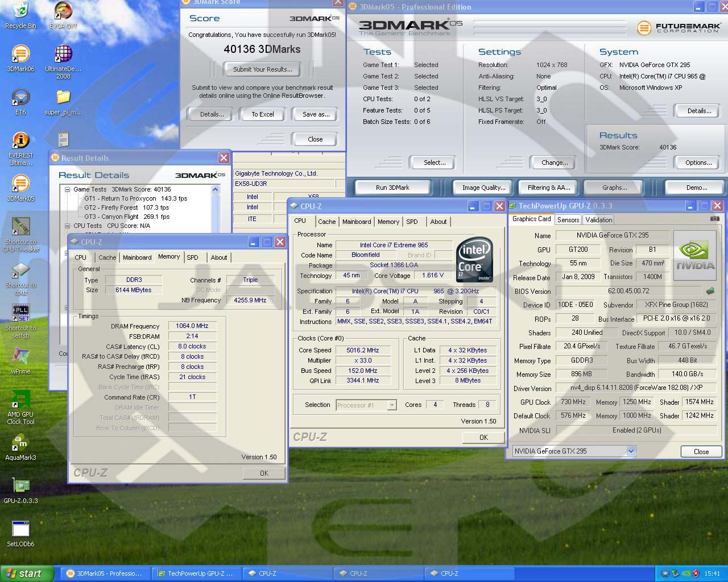This screenshot has width=728, height=582.
Task: Open SPD tab in CPU-Z processor window
Action: click(x=412, y=222)
